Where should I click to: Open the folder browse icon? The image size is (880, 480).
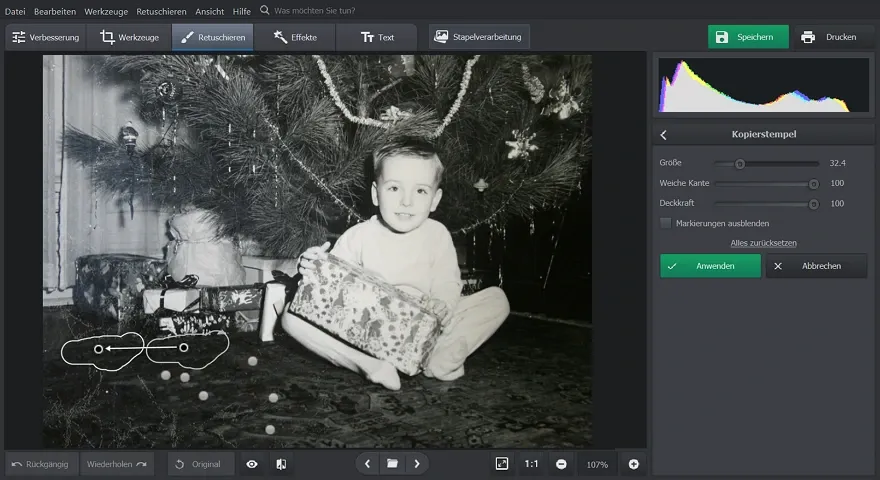tap(392, 464)
